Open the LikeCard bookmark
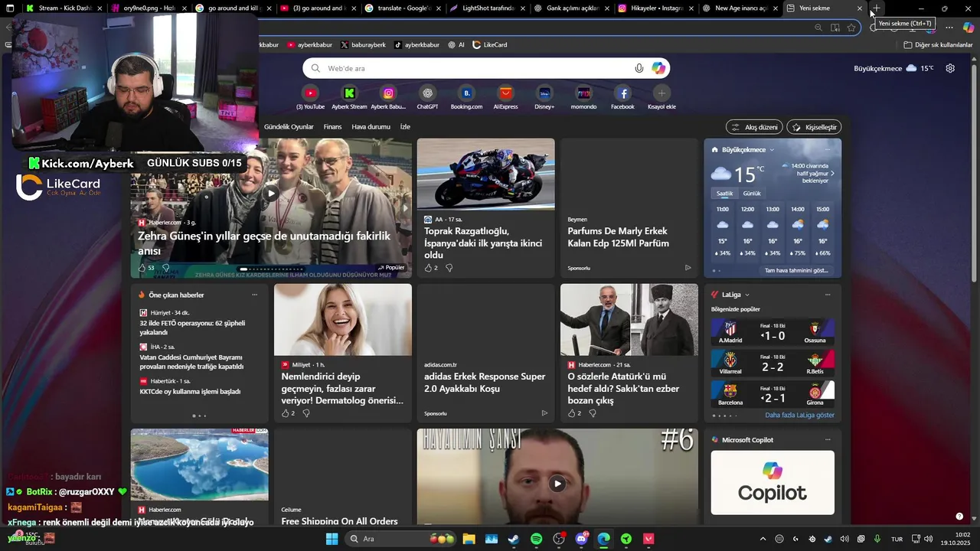This screenshot has width=980, height=551. [x=490, y=45]
